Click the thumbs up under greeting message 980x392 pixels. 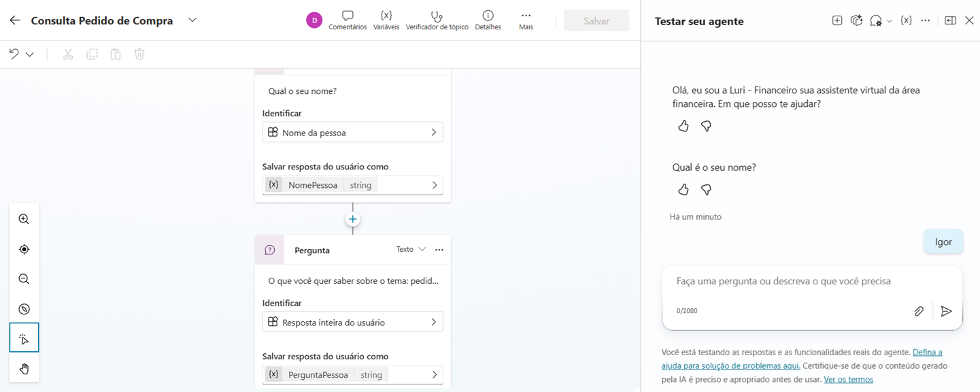click(x=683, y=126)
